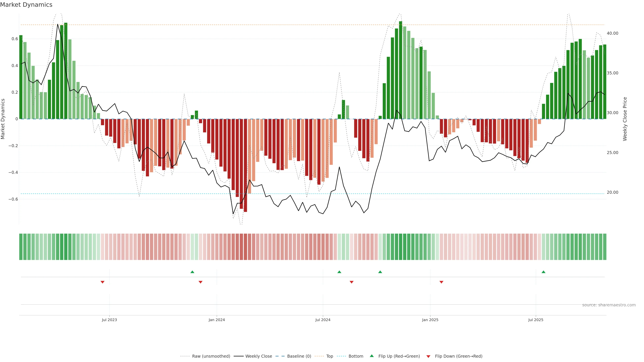The height and width of the screenshot is (362, 644).
Task: Click the 40.00 Weekly Close Price axis label
Action: 612,33
